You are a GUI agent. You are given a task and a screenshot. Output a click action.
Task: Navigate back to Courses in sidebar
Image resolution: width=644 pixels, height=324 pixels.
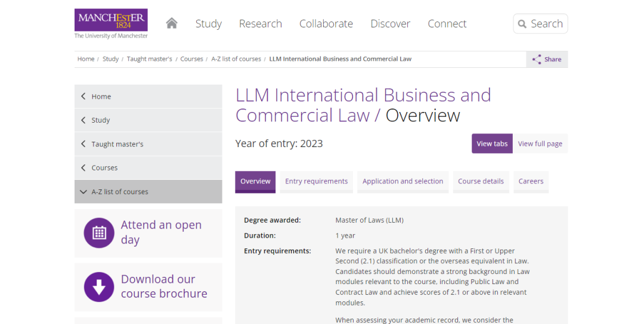point(104,168)
